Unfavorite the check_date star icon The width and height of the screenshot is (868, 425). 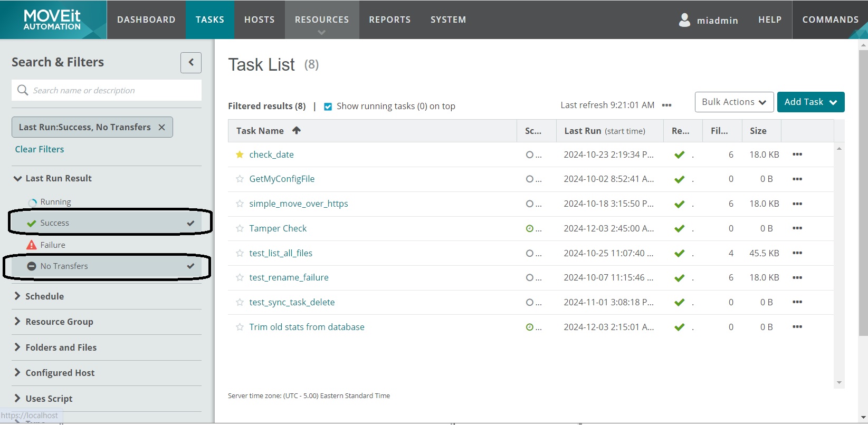[x=240, y=154]
